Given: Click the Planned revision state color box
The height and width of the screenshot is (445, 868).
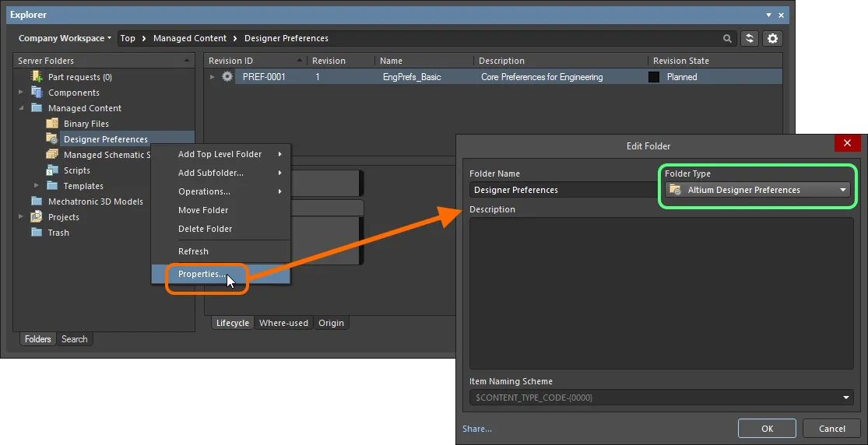Looking at the screenshot, I should (x=654, y=77).
